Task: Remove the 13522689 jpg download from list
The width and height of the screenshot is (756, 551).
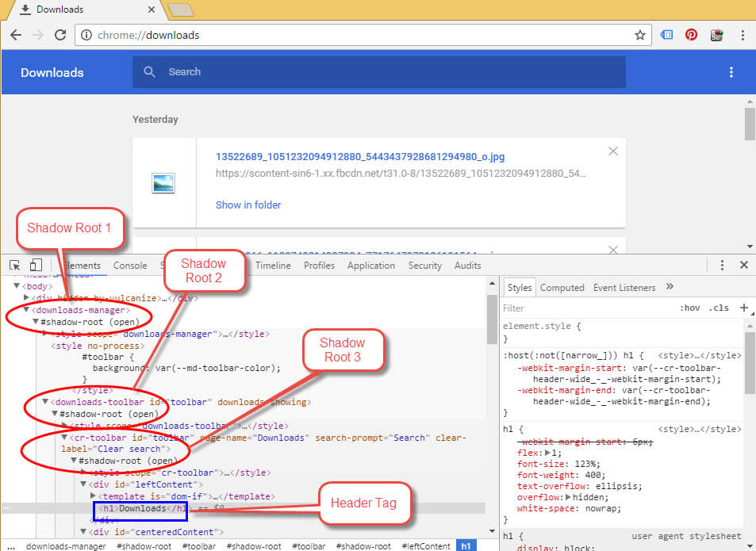Action: tap(612, 151)
